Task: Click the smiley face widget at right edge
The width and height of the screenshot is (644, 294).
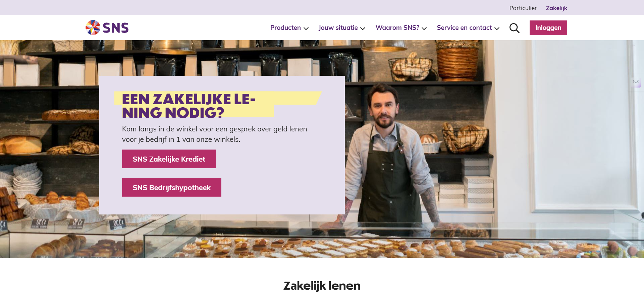Action: [636, 82]
